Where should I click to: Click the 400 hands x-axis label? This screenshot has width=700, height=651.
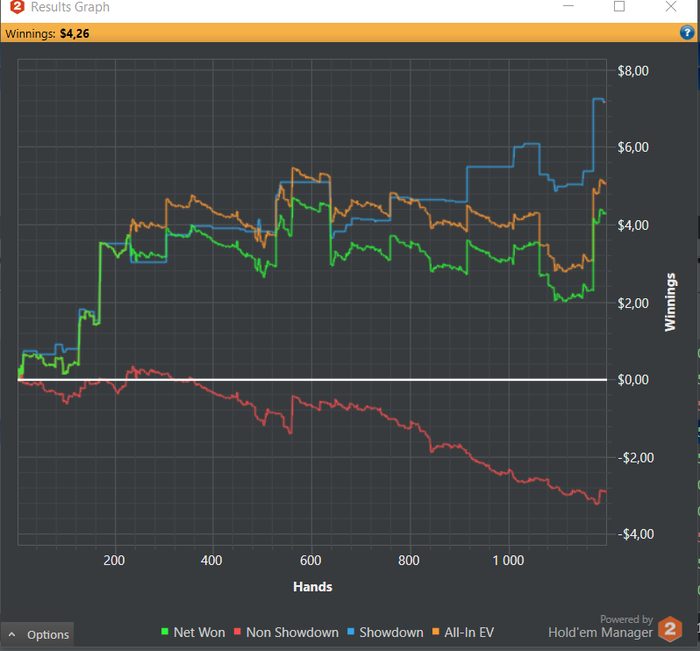point(212,560)
